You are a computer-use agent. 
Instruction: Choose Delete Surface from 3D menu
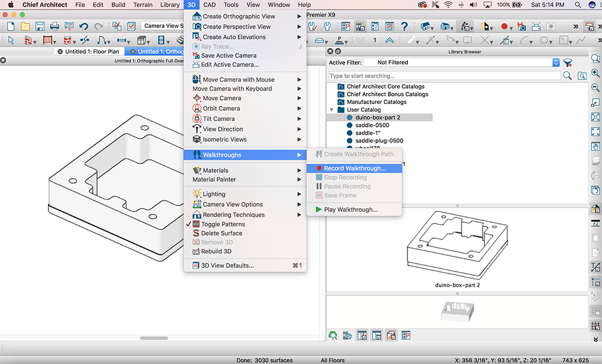245,233
